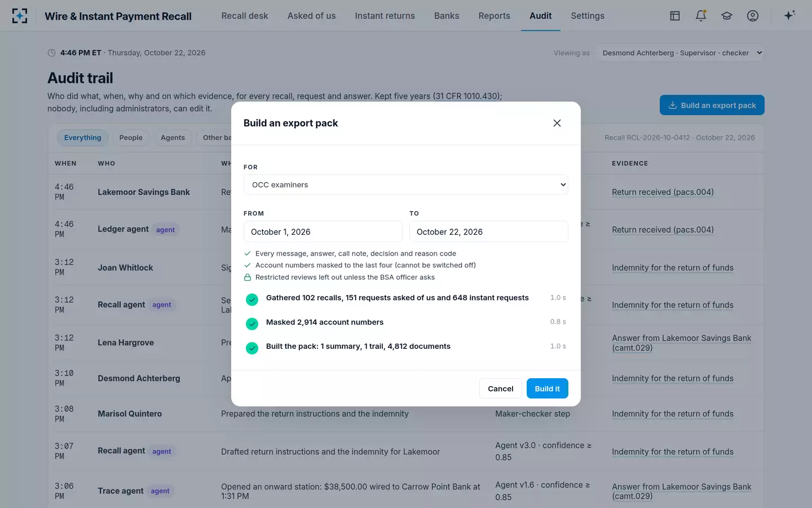
Task: Click the agent badge next to Trace agent
Action: [160, 491]
